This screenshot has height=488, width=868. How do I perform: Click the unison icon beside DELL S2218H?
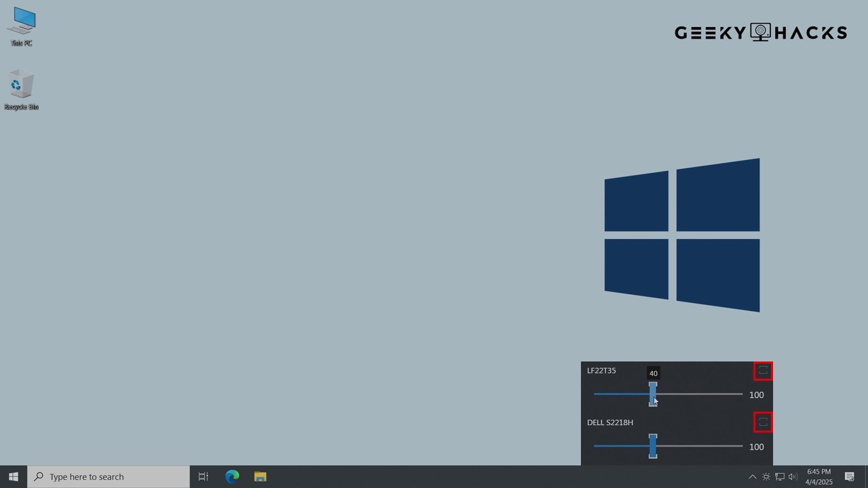(763, 422)
